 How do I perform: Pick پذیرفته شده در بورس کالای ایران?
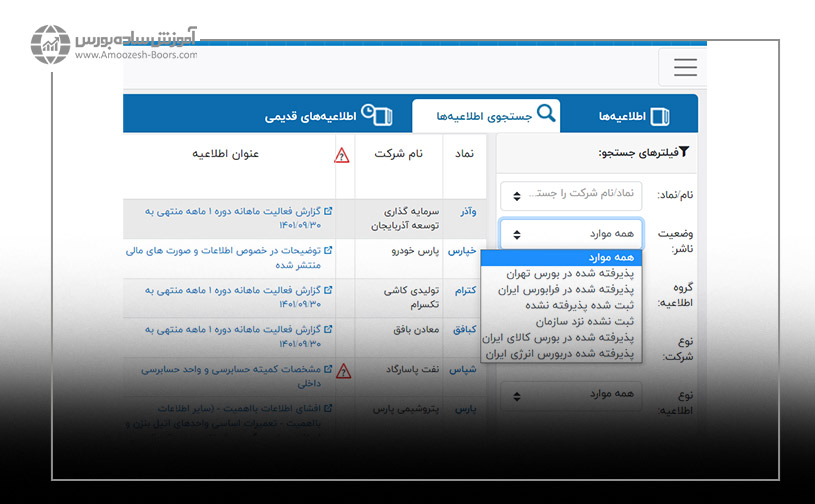[x=562, y=337]
